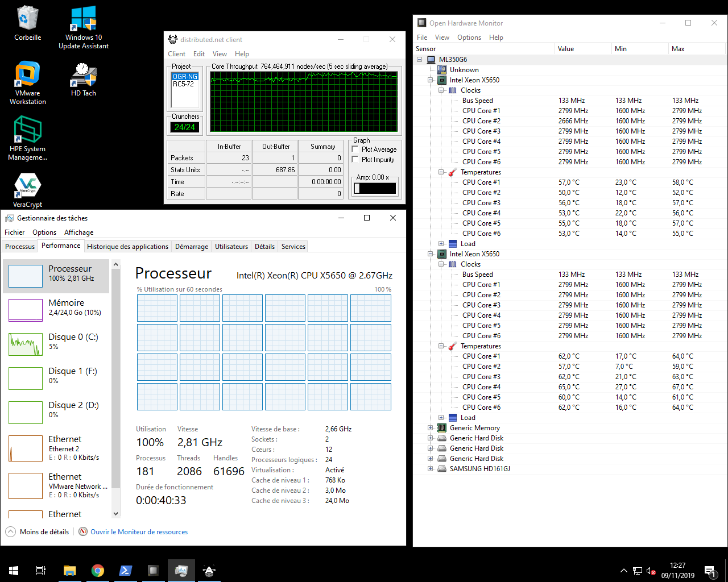Open the Edit menu in distributed.net

click(199, 54)
